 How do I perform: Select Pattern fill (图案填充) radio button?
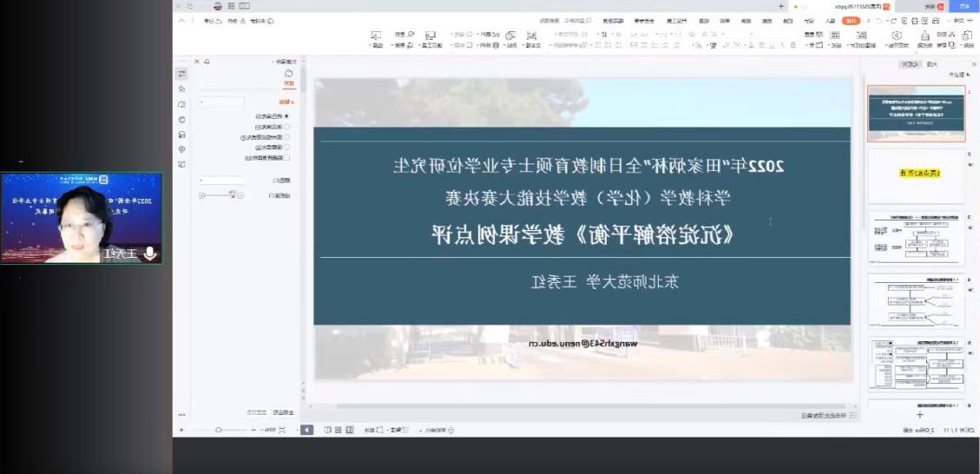(286, 147)
